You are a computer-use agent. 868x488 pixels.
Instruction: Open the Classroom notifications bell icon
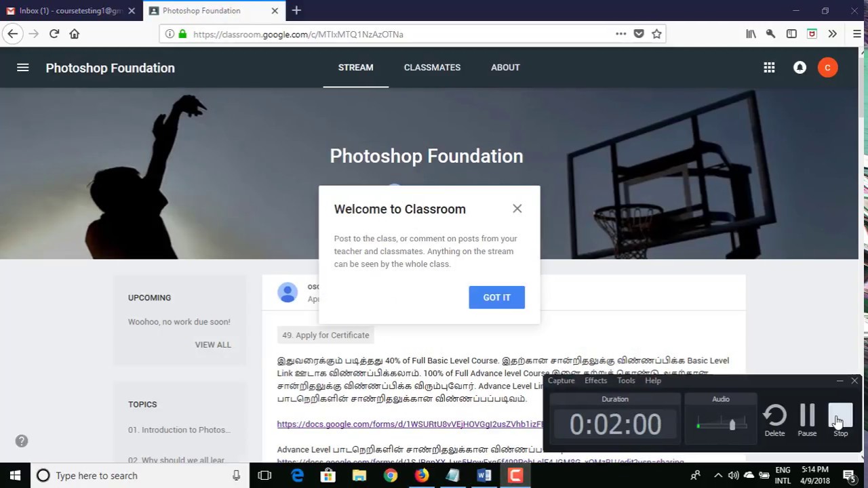coord(800,67)
